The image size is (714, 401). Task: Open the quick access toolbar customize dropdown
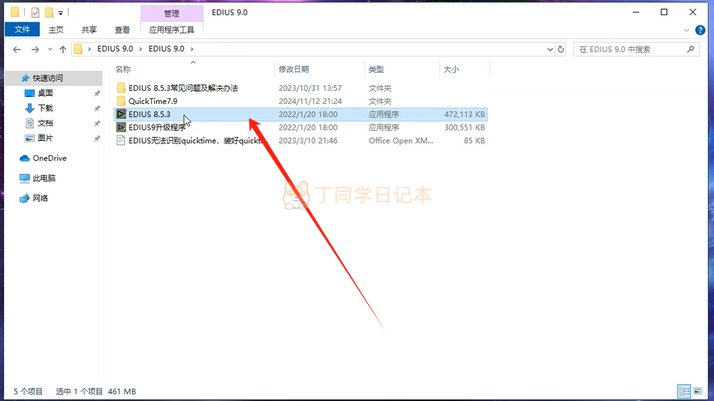click(x=61, y=13)
